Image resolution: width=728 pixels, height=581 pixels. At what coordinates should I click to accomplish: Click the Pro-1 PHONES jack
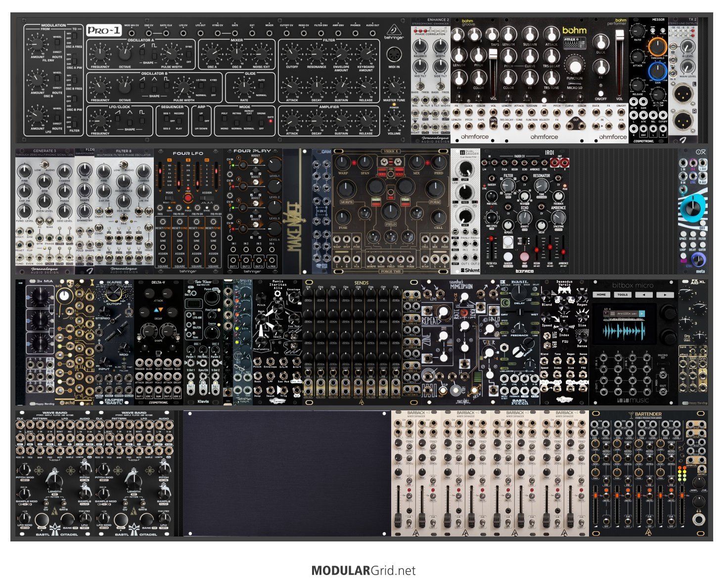(x=355, y=33)
